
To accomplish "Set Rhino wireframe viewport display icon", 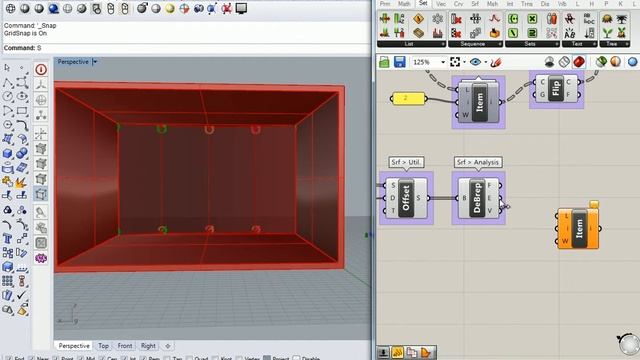I will [11, 8].
